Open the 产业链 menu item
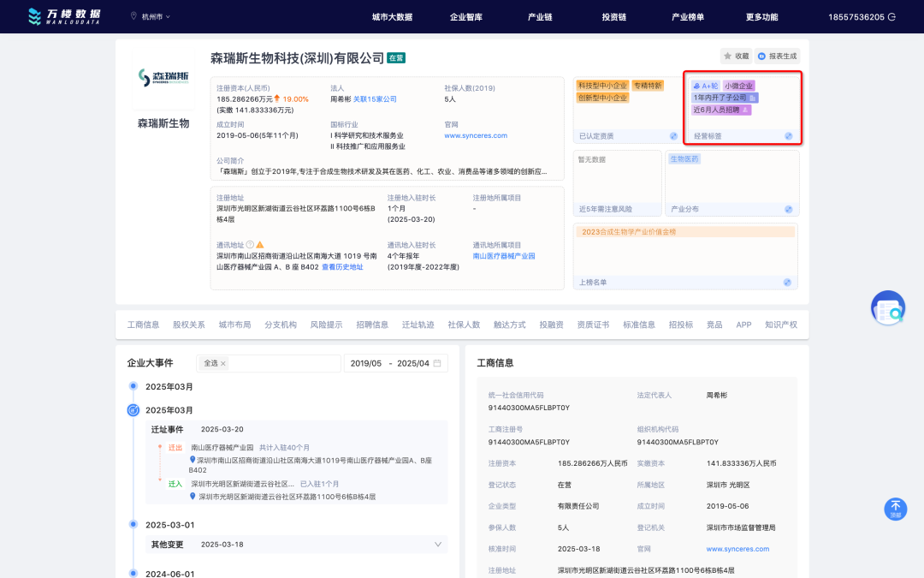Screen dimensions: 924x578 coord(539,15)
